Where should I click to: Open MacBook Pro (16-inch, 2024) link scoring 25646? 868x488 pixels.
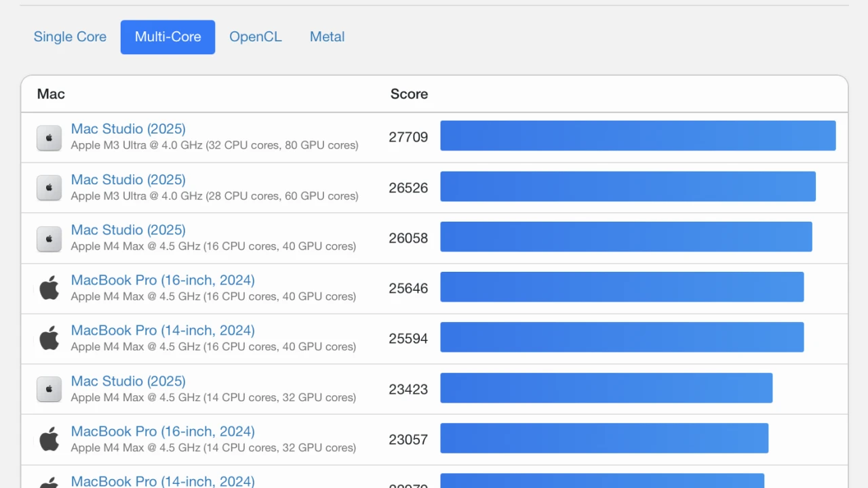click(x=163, y=280)
